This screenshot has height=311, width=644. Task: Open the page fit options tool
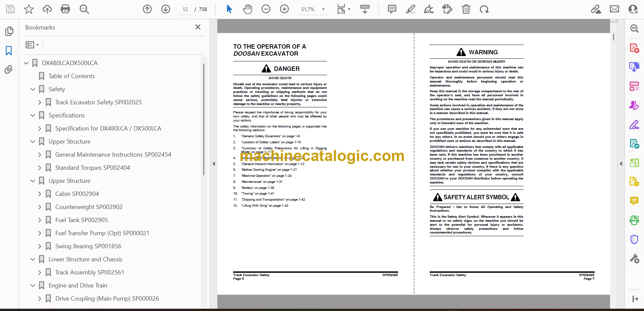(343, 9)
